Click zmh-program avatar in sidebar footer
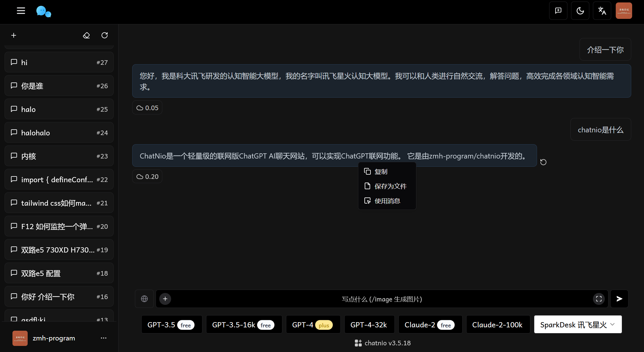Screen dimensions: 644x352 [x=20, y=338]
